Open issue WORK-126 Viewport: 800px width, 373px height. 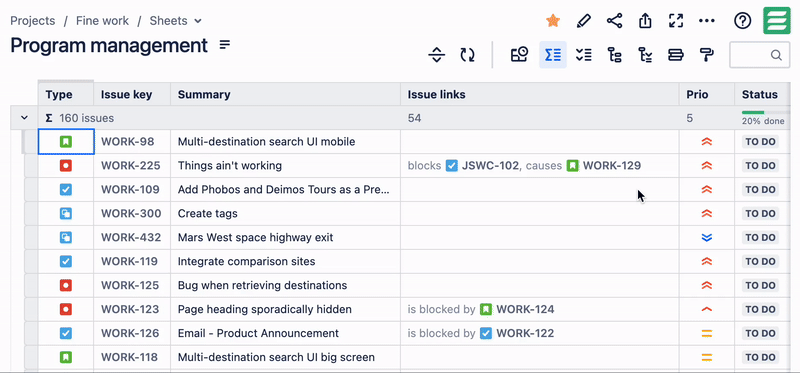coord(130,333)
